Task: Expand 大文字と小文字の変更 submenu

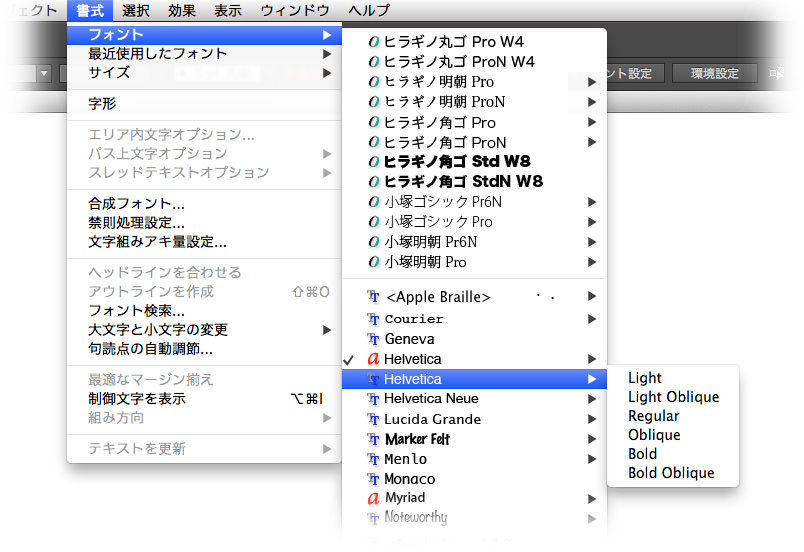Action: pos(205,330)
